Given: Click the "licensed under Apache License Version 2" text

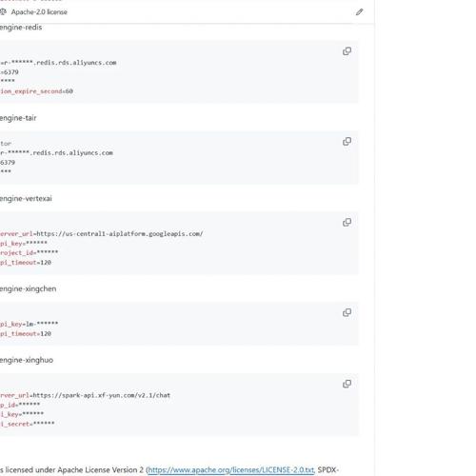Looking at the screenshot, I should coord(74,470).
